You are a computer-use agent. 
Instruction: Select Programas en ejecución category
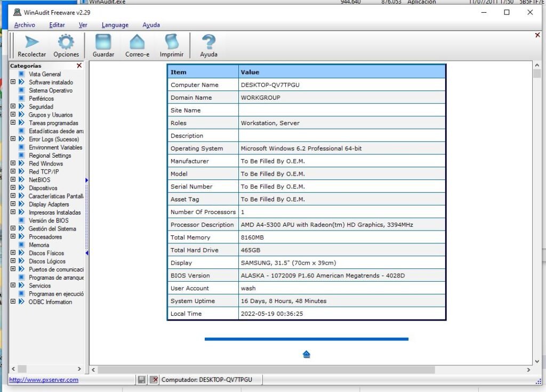(56, 293)
